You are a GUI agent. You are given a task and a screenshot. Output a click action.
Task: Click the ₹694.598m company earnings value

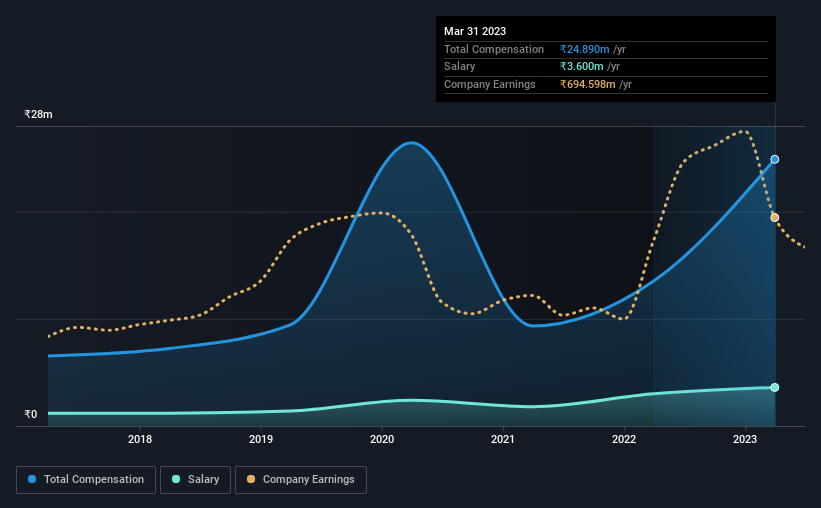587,84
